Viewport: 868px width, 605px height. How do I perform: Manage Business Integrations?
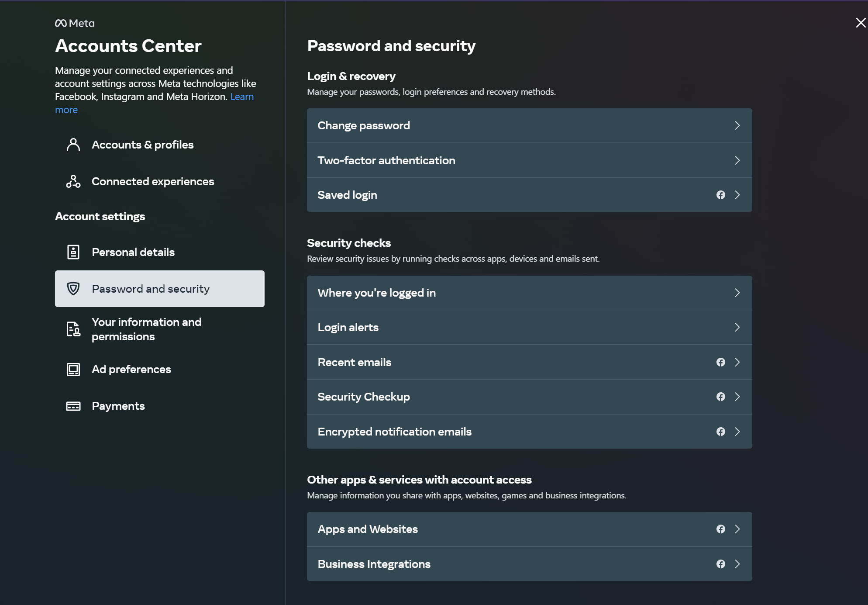[x=530, y=564]
